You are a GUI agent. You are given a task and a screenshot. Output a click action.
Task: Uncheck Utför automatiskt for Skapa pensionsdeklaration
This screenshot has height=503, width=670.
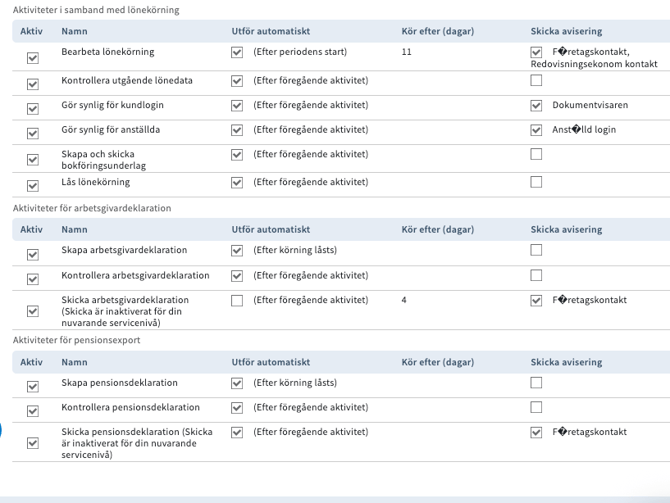tap(237, 383)
